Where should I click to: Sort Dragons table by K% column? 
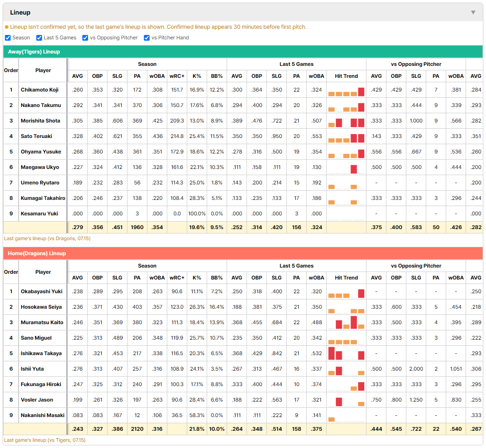click(197, 278)
